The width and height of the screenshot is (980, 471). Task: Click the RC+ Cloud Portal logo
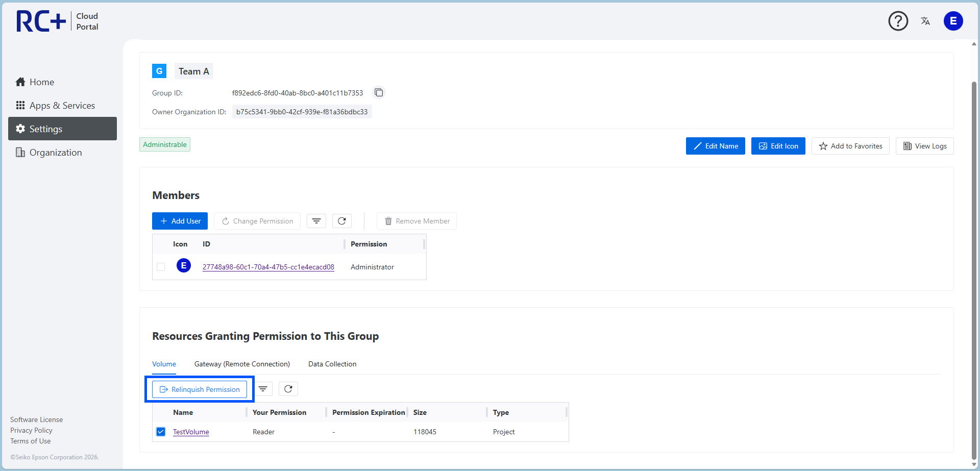point(57,21)
